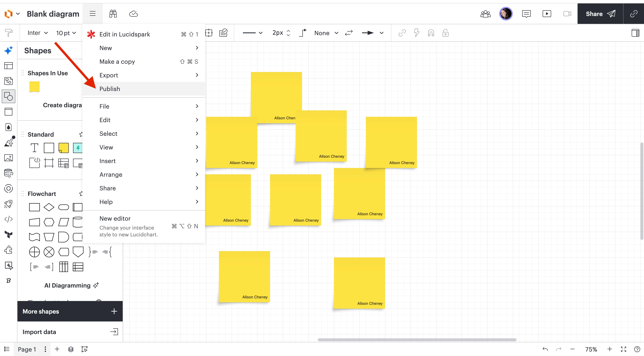The image size is (644, 356).
Task: Select Publish from the menu
Action: pyautogui.click(x=144, y=89)
